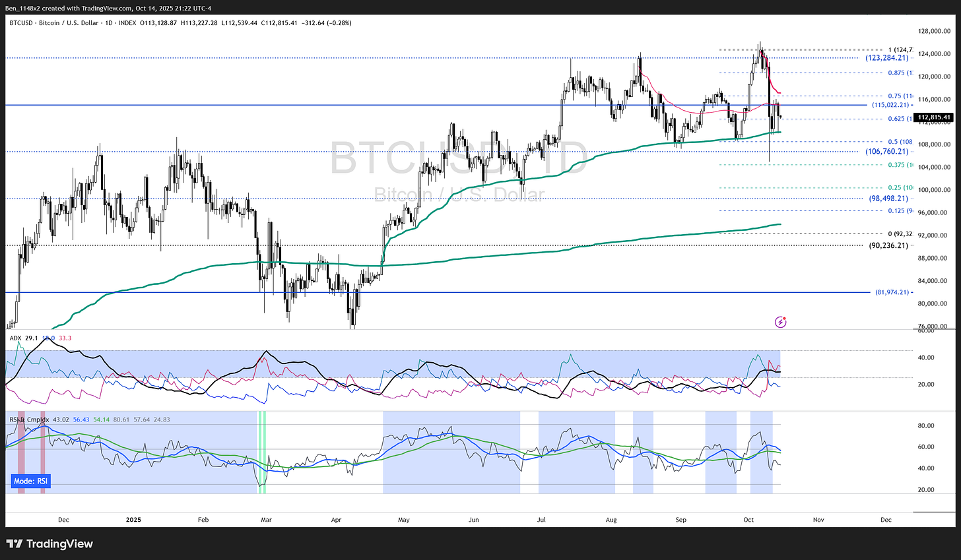
Task: Click the Oct label on time axis
Action: coord(748,520)
